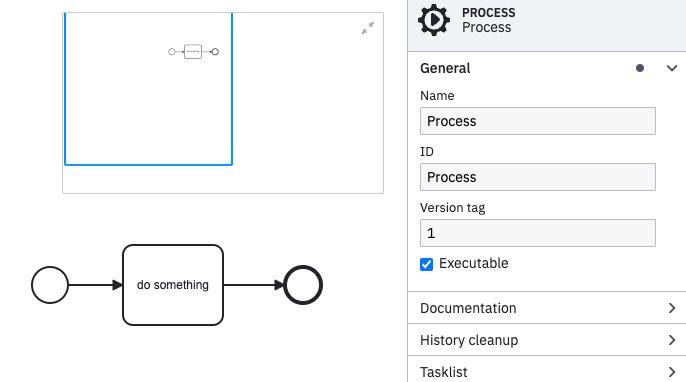Click the Executable label text
The height and width of the screenshot is (382, 686).
[x=473, y=263]
